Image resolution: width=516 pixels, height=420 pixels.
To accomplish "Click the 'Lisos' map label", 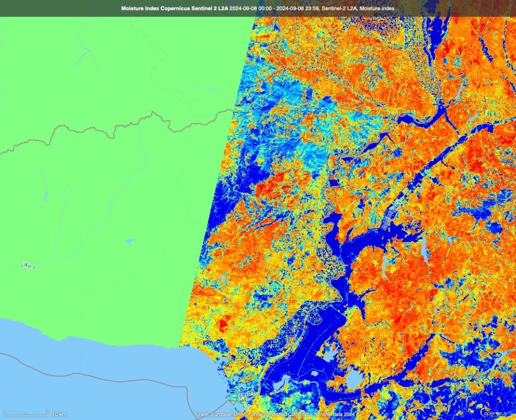I will pyautogui.click(x=29, y=265).
